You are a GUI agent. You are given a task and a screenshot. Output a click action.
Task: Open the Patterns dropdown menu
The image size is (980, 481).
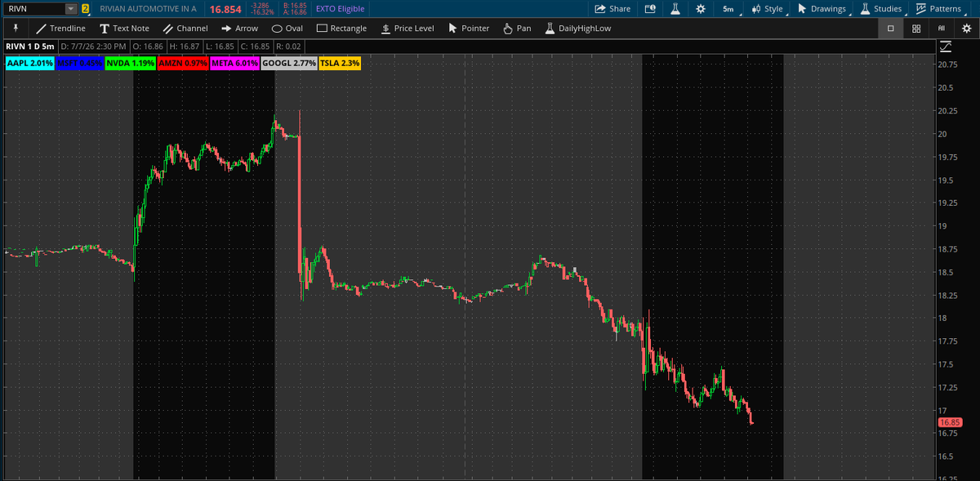coord(939,8)
